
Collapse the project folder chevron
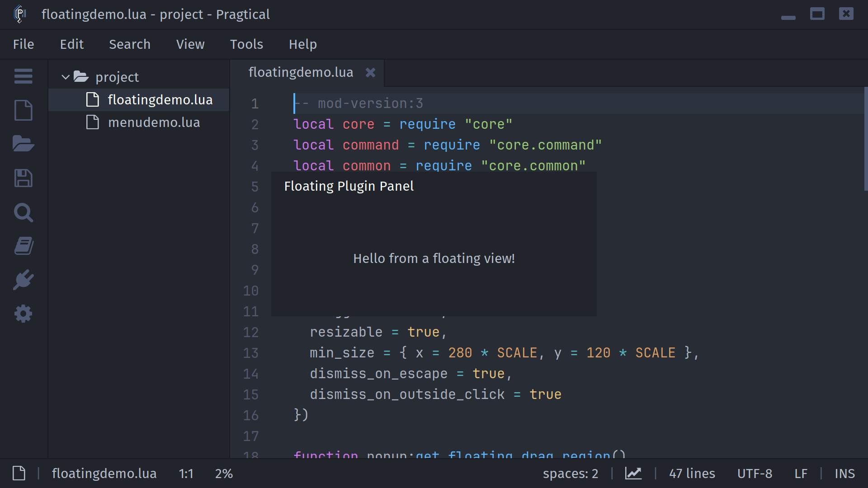66,77
